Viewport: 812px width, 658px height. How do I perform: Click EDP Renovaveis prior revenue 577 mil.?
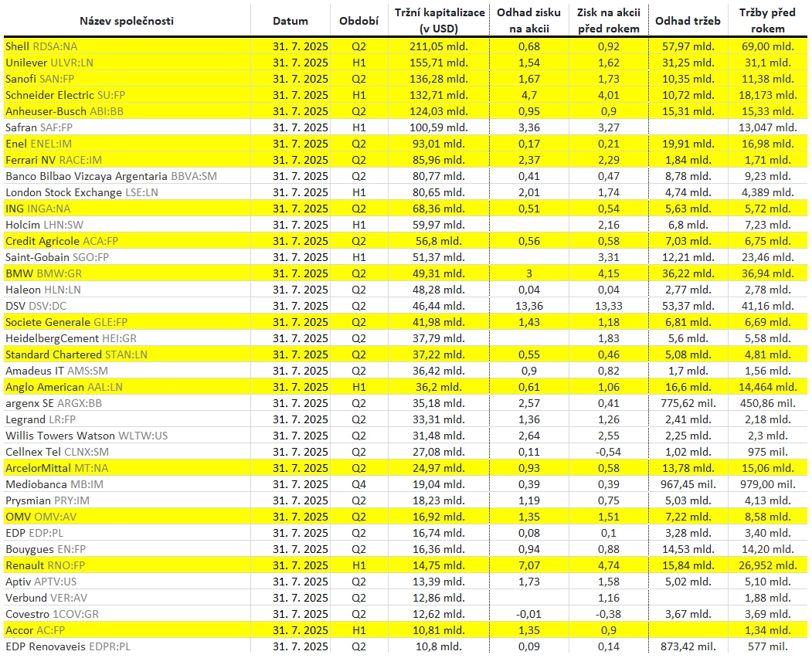(x=767, y=646)
